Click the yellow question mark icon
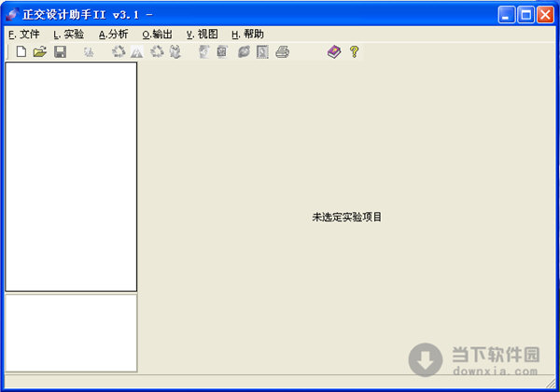This screenshot has height=392, width=560. pyautogui.click(x=354, y=52)
